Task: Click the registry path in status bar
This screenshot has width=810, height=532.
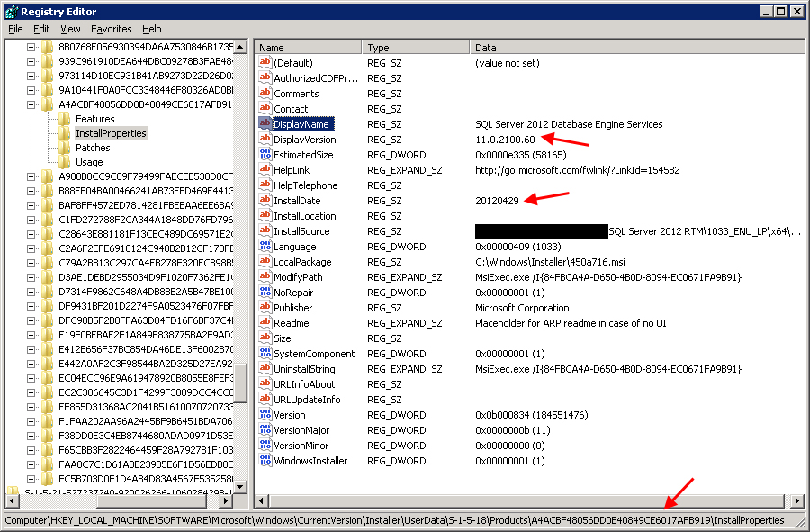Action: pos(395,520)
